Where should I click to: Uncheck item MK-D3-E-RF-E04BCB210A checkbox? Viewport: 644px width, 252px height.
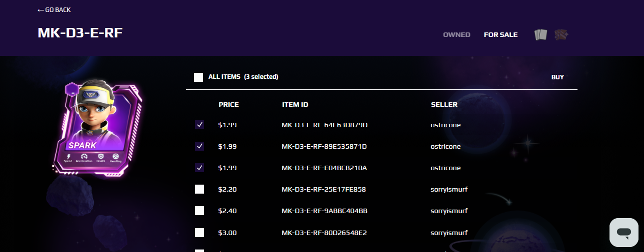pos(199,168)
